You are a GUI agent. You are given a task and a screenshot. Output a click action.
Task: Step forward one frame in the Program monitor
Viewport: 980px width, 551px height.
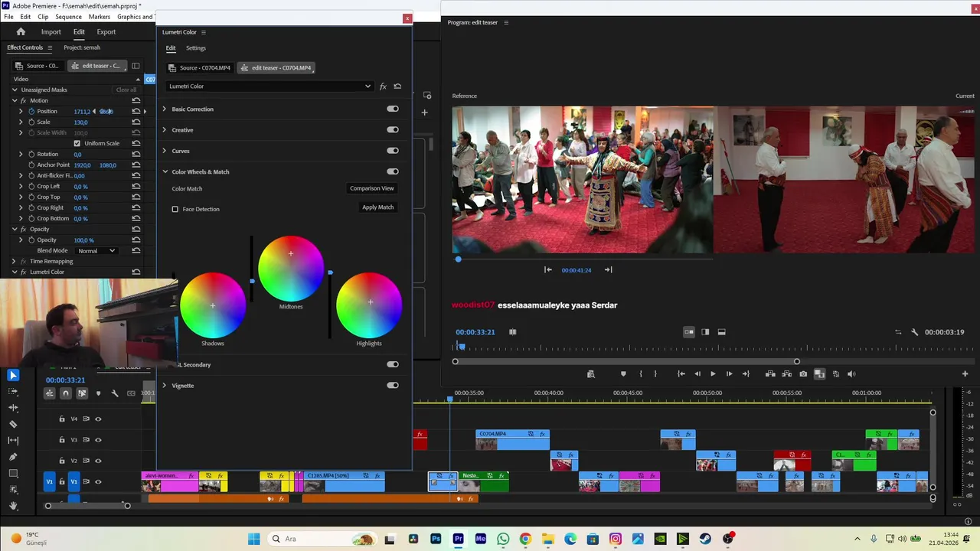(x=729, y=374)
